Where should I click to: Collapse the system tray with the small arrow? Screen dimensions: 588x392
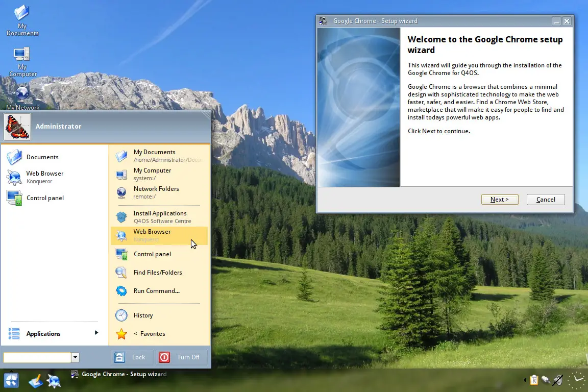(x=525, y=380)
